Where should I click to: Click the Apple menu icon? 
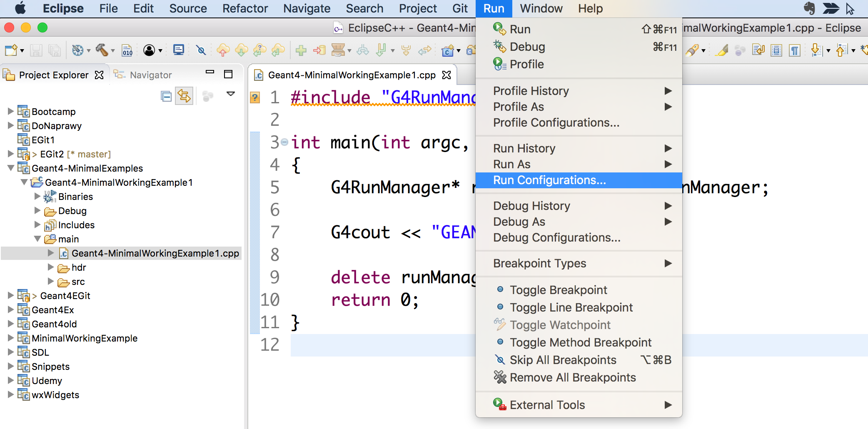(x=20, y=8)
